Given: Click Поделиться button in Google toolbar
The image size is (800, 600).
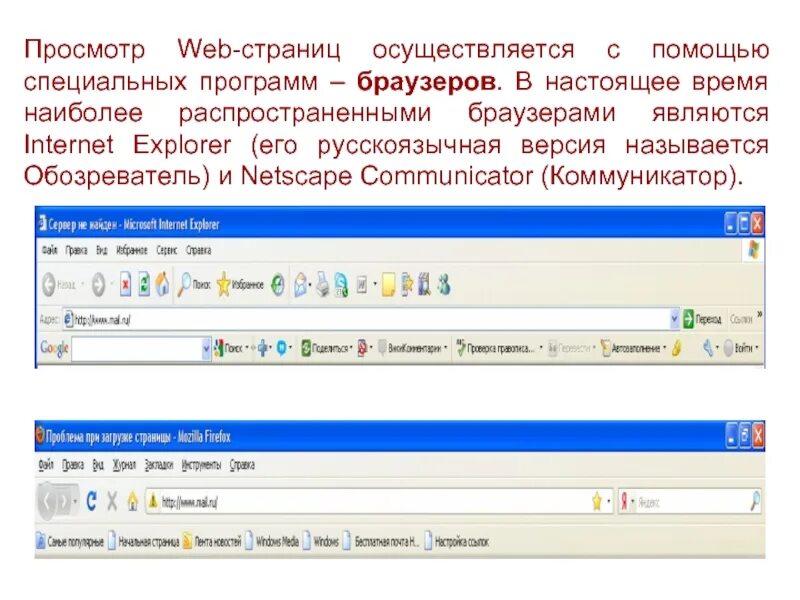Looking at the screenshot, I should 327,348.
